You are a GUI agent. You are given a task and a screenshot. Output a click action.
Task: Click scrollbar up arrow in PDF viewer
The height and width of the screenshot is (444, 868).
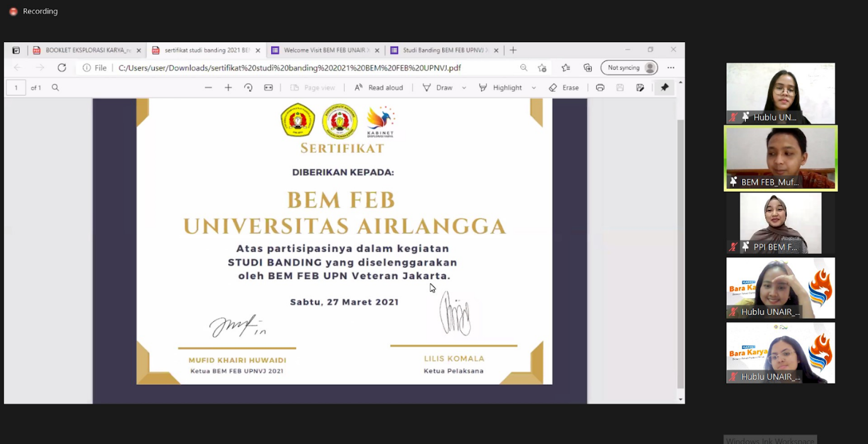coord(680,82)
